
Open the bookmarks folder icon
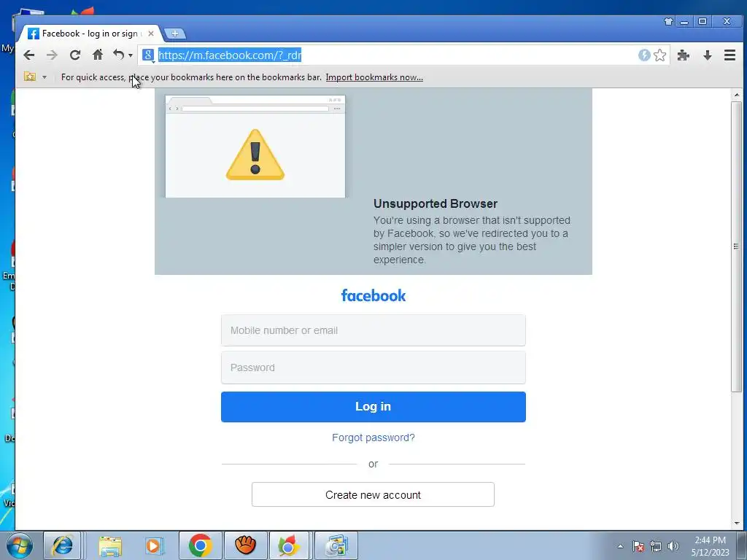pyautogui.click(x=30, y=77)
